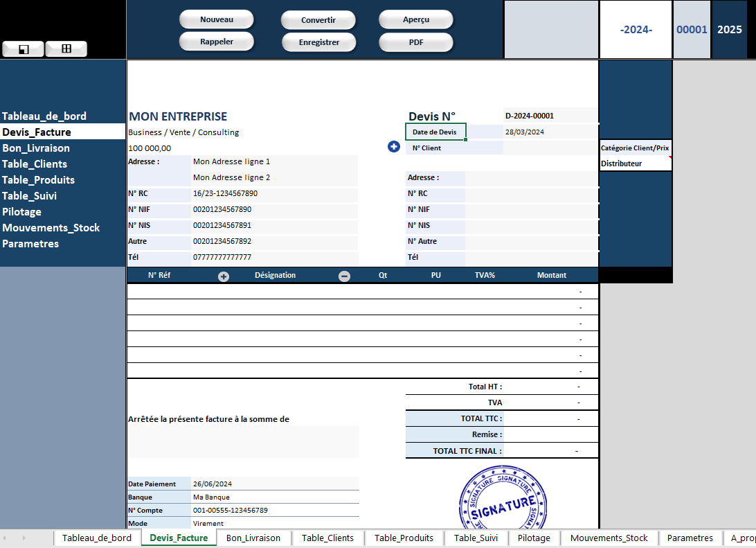Click the 2025 year cell
The height and width of the screenshot is (548, 756).
(x=729, y=29)
